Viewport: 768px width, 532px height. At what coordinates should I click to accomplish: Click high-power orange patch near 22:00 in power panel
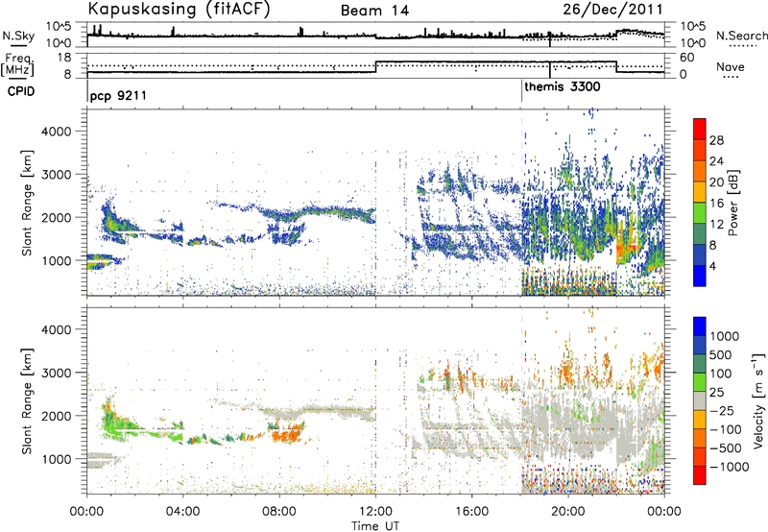point(627,248)
